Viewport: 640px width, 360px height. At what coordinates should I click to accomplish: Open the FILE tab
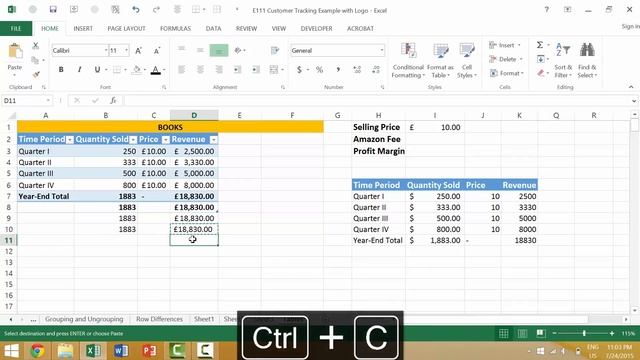tap(16, 28)
